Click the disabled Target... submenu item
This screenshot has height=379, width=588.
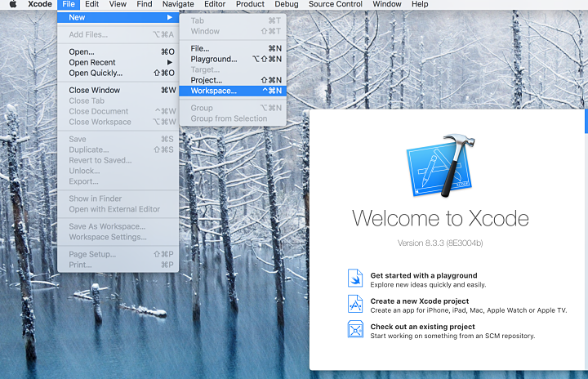(233, 69)
